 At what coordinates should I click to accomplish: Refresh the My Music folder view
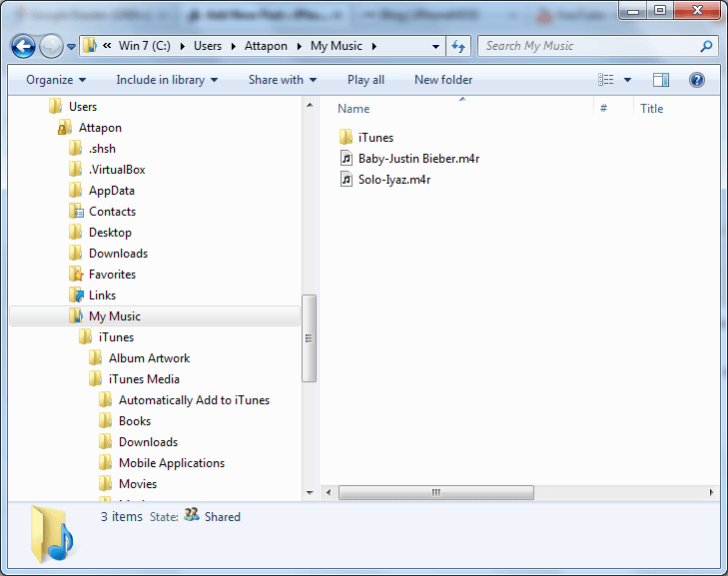coord(458,46)
